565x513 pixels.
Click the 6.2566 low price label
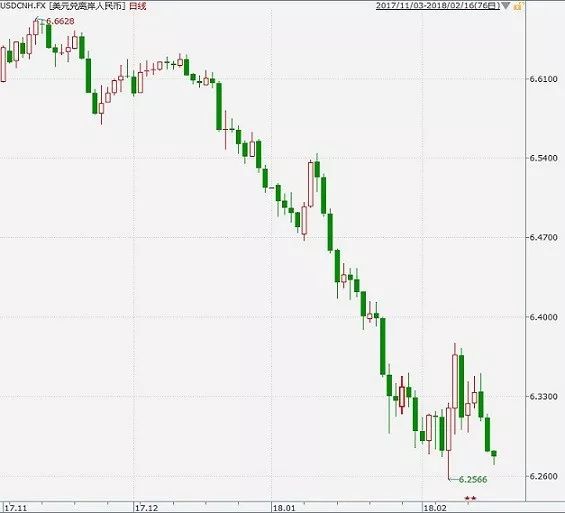[473, 479]
